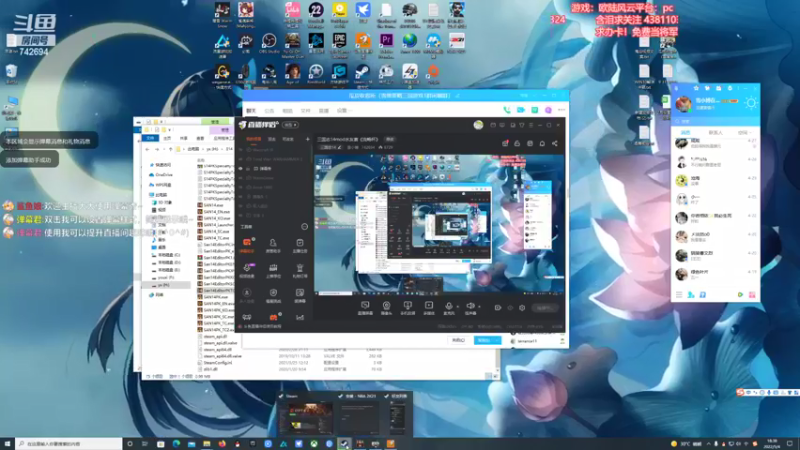Click the share icon in streaming app header
Image resolution: width=800 pixels, height=450 pixels.
pos(555,144)
